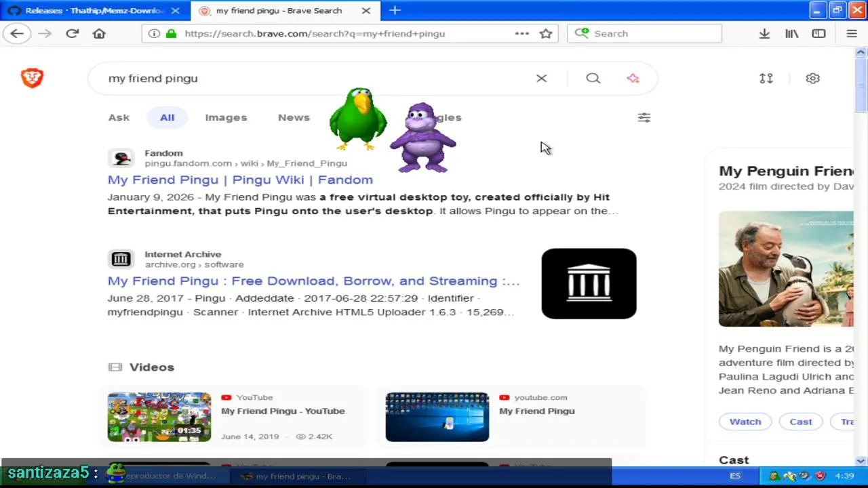Select the All results tab

tap(167, 117)
